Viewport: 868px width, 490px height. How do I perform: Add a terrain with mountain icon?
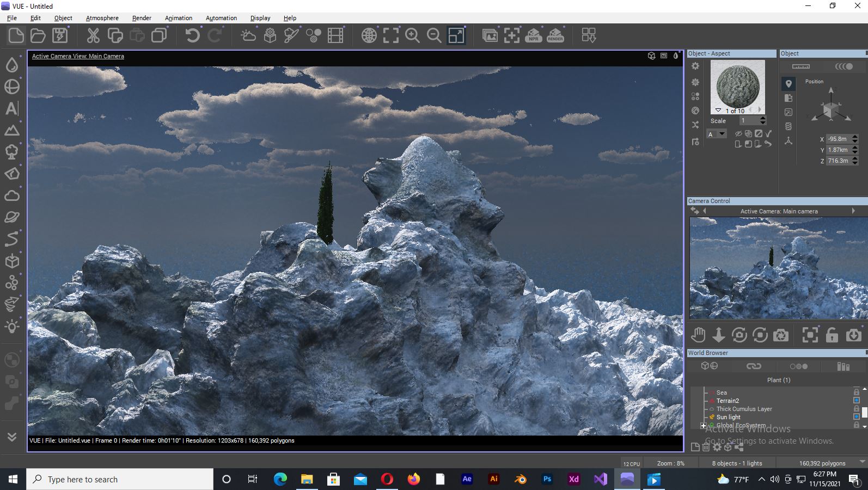click(x=12, y=130)
